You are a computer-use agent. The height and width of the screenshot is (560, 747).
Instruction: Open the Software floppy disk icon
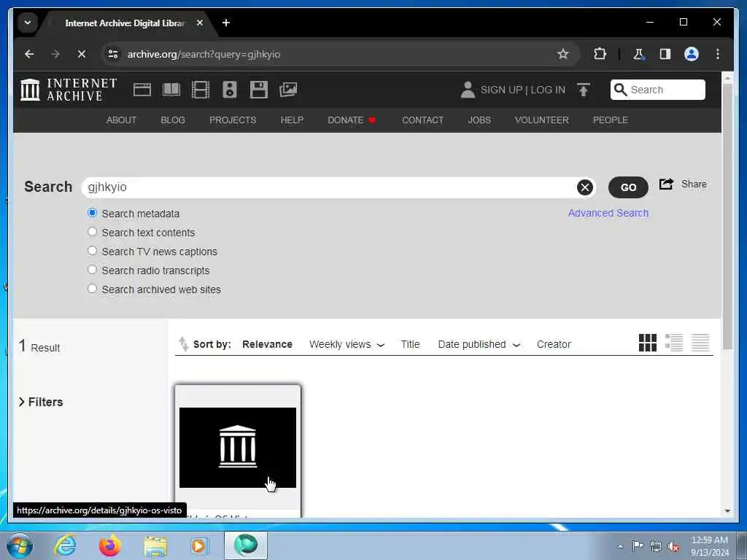[259, 90]
